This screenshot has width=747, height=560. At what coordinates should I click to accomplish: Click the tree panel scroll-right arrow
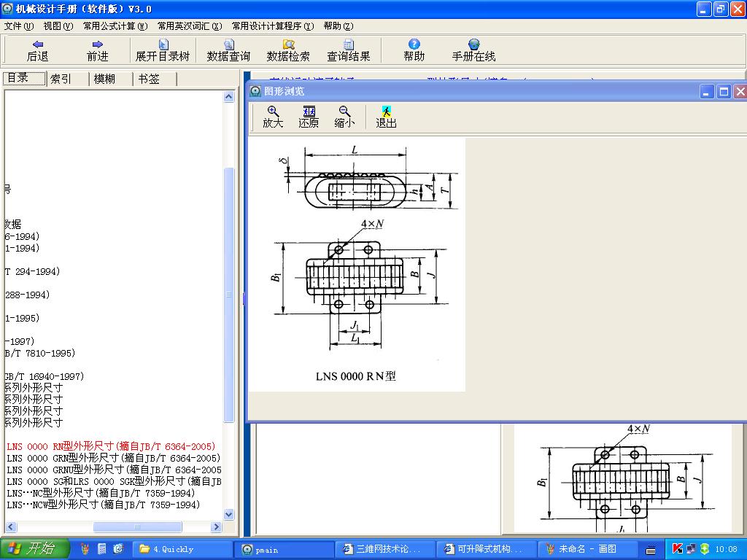pyautogui.click(x=216, y=526)
